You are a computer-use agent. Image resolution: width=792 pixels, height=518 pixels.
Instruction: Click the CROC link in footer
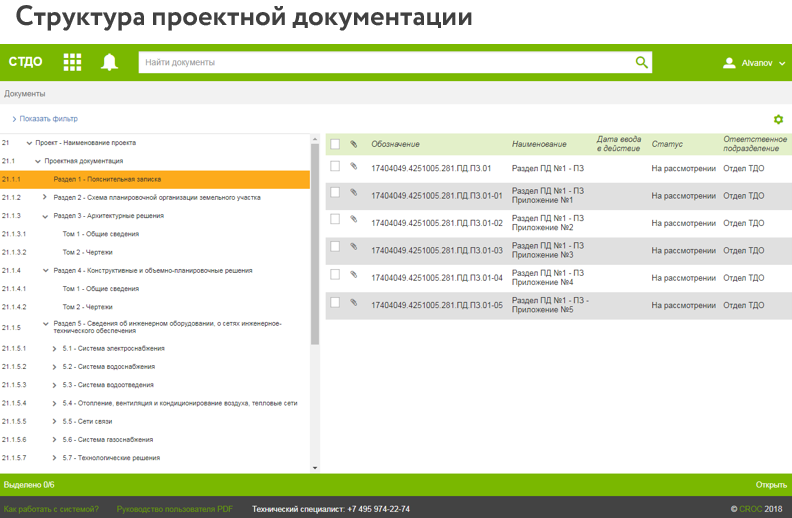coord(751,509)
